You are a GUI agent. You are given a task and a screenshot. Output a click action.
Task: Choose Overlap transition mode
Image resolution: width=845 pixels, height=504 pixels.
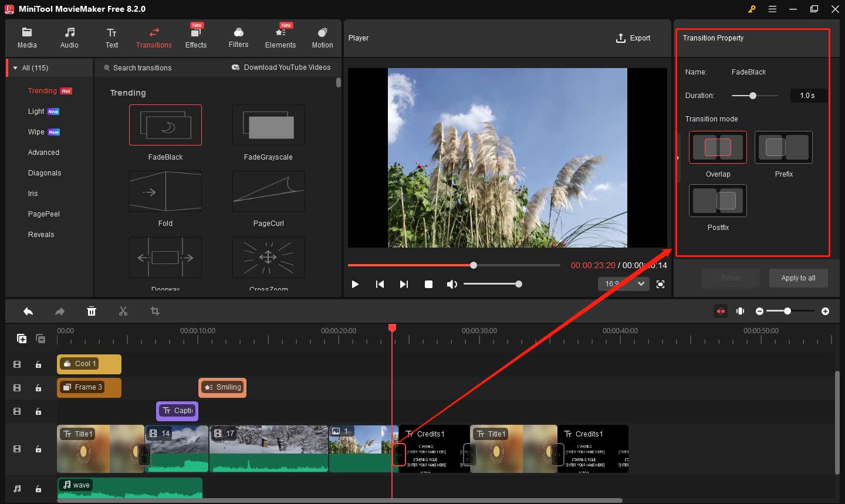pos(718,147)
